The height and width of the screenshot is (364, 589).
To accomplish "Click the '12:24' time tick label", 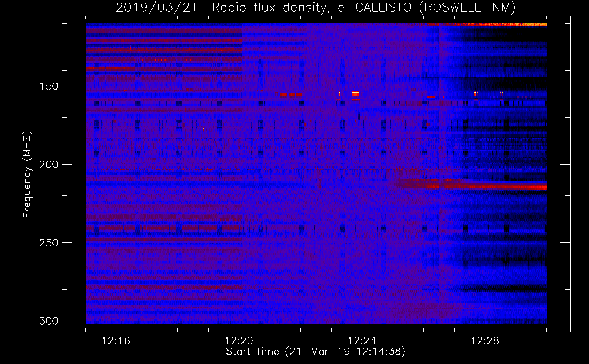I will (x=362, y=341).
